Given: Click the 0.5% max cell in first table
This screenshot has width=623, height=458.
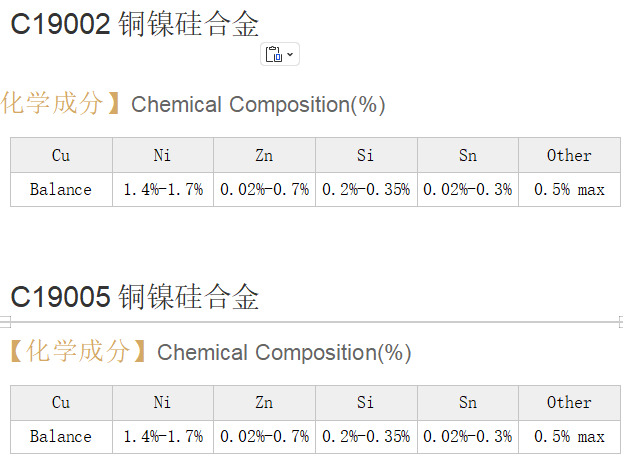Looking at the screenshot, I should click(569, 189).
